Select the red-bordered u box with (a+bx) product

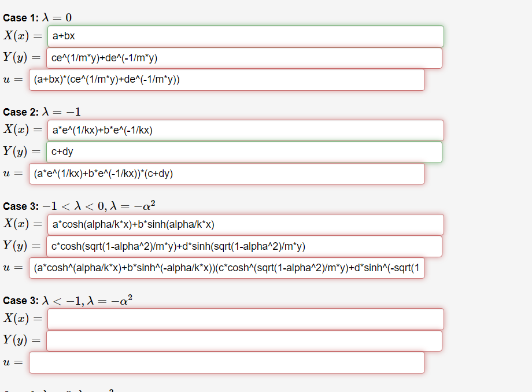click(x=228, y=80)
